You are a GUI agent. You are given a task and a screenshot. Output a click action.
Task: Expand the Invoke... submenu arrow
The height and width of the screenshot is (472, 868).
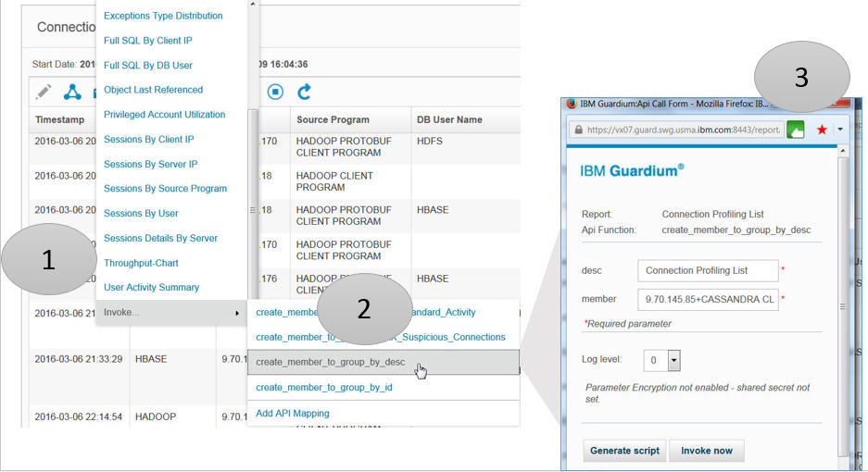pyautogui.click(x=237, y=313)
